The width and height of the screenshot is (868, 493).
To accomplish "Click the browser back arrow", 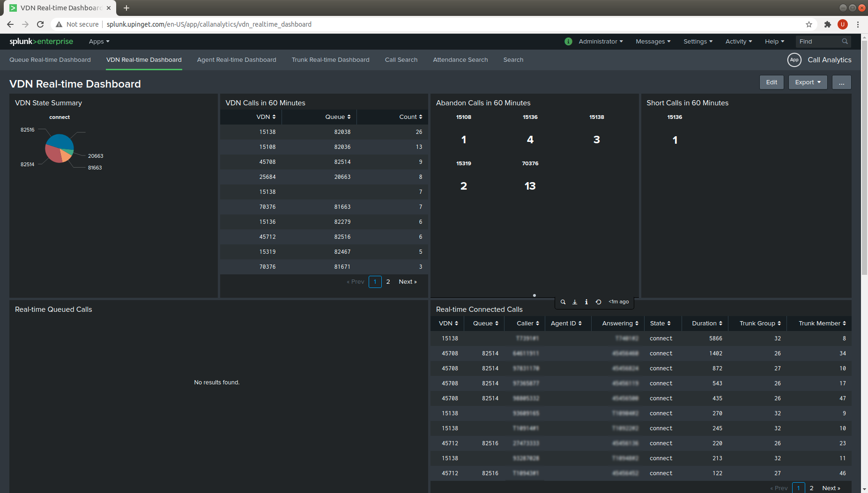I will [x=10, y=24].
